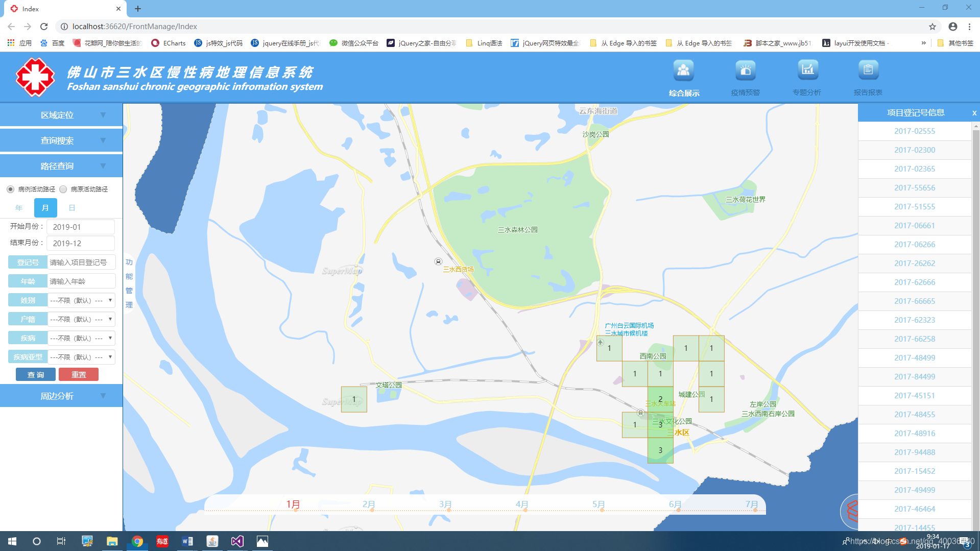Viewport: 980px width, 551px height.
Task: Switch to the 年 tab
Action: pos(19,208)
